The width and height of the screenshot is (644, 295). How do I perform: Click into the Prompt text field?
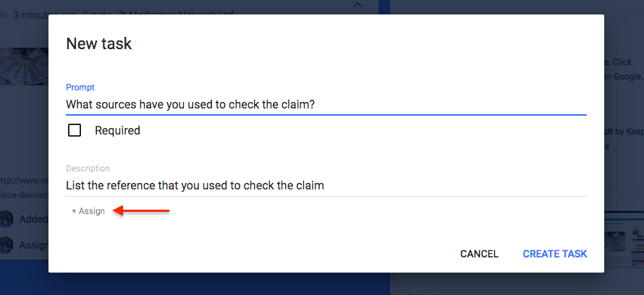pos(326,104)
